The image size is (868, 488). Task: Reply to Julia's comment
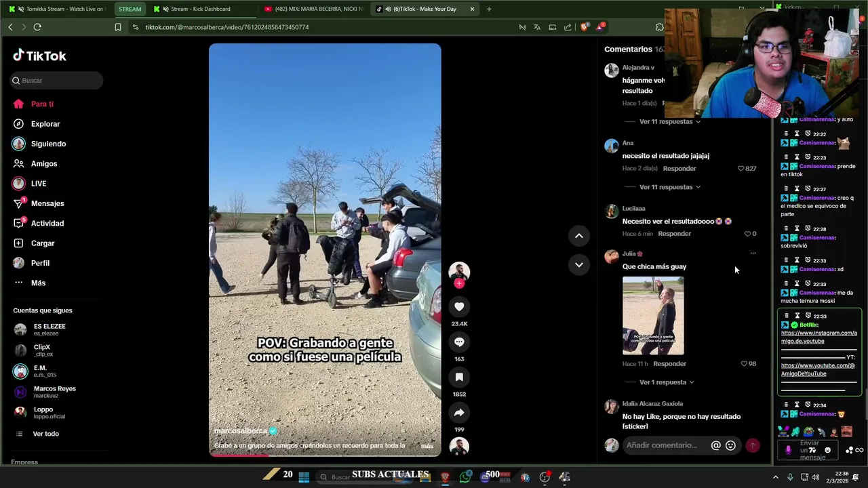pos(670,364)
